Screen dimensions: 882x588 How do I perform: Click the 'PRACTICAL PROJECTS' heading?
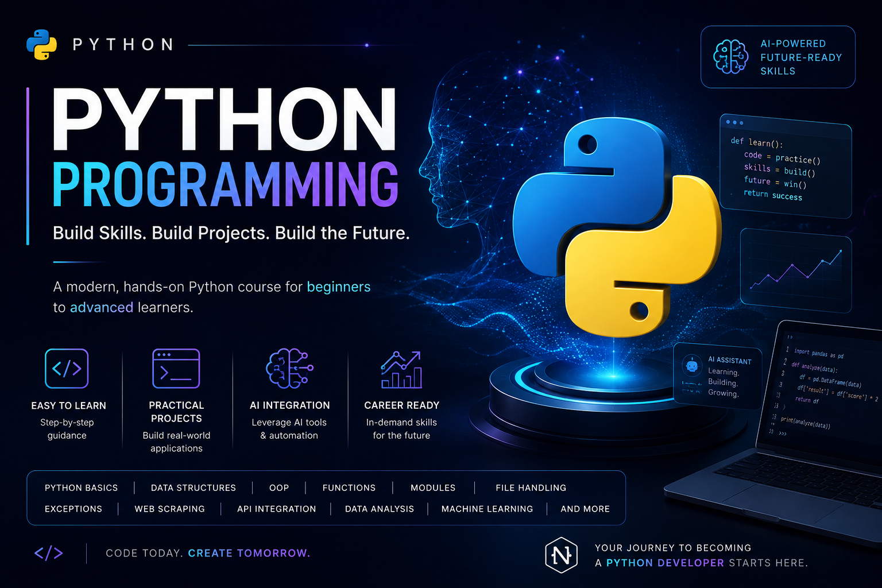tap(176, 412)
